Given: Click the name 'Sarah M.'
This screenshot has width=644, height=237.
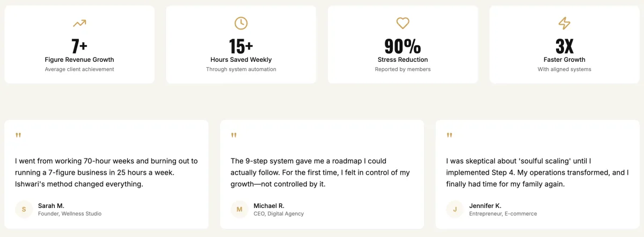Looking at the screenshot, I should [51, 205].
